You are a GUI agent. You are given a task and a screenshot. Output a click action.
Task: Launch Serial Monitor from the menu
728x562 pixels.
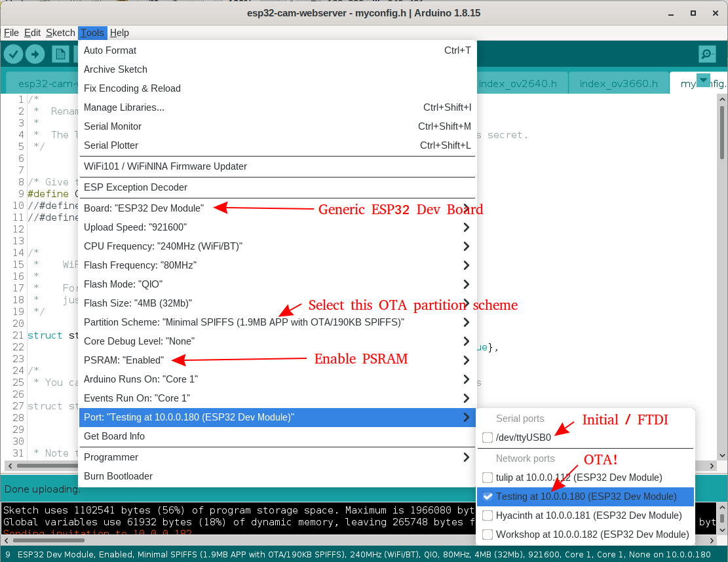[x=277, y=126]
